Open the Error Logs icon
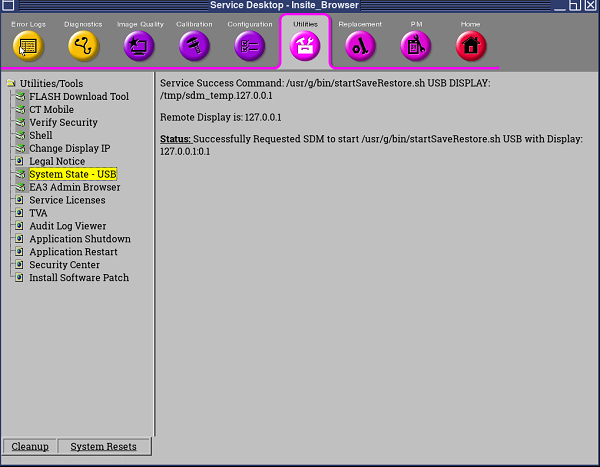Viewport: 600px width, 467px height. coord(29,45)
